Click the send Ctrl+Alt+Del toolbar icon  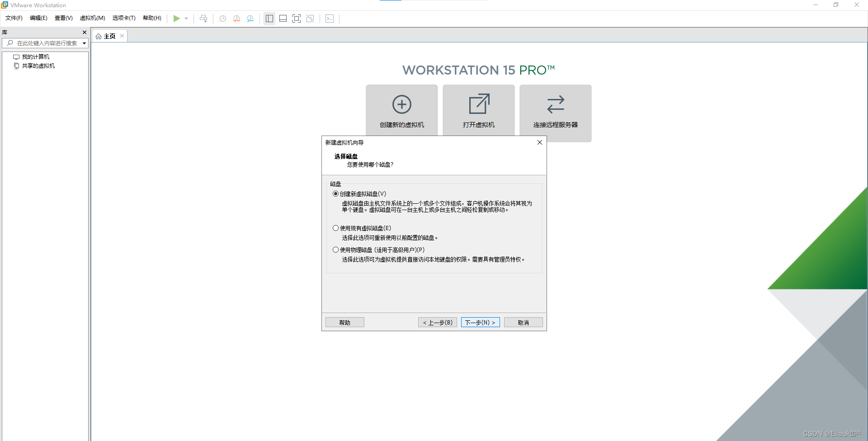click(203, 19)
